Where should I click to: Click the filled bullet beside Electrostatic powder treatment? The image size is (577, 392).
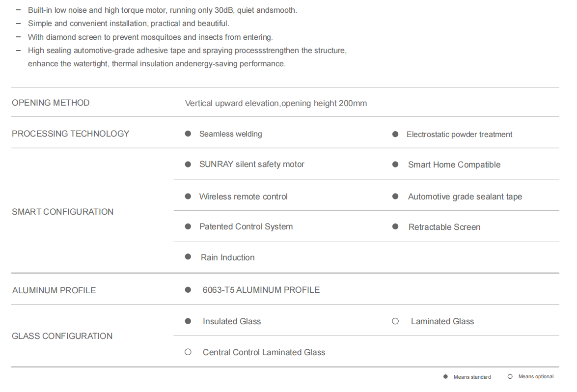tap(395, 134)
